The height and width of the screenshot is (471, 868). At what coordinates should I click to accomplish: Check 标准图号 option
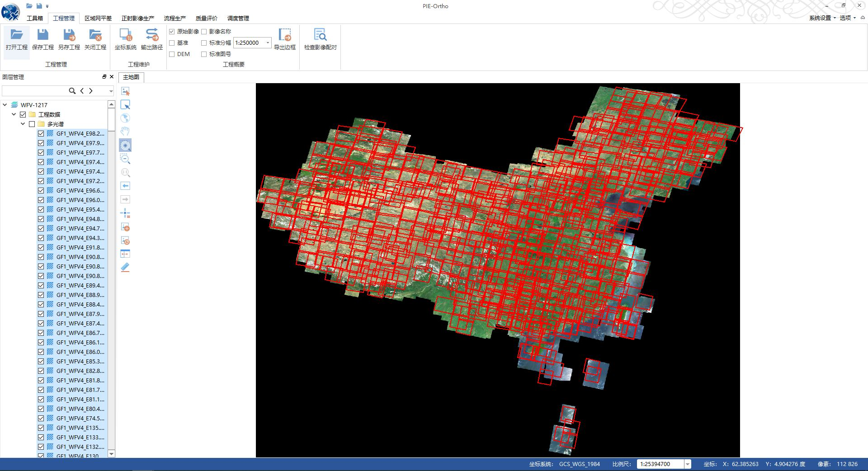pos(204,54)
